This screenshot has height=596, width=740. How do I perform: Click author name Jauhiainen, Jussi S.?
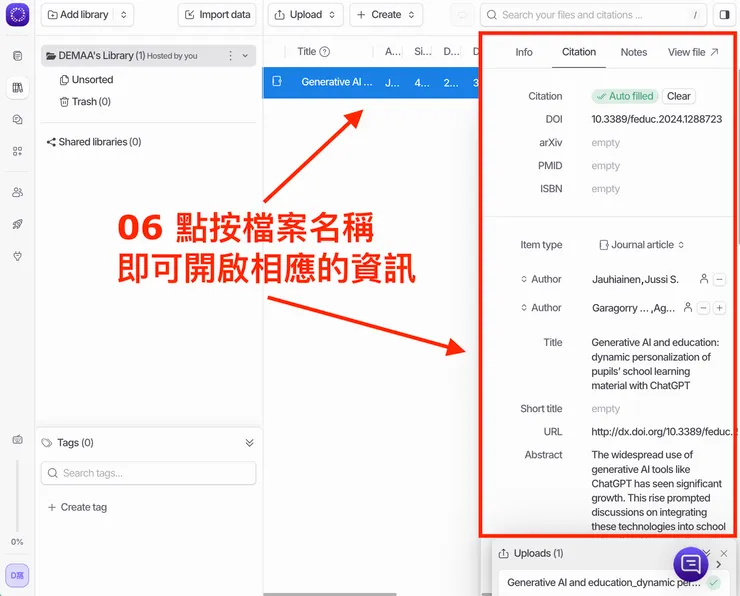635,279
